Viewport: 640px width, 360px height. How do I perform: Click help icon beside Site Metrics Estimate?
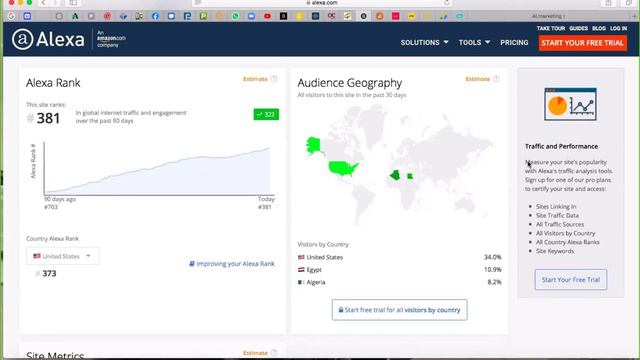[x=274, y=353]
